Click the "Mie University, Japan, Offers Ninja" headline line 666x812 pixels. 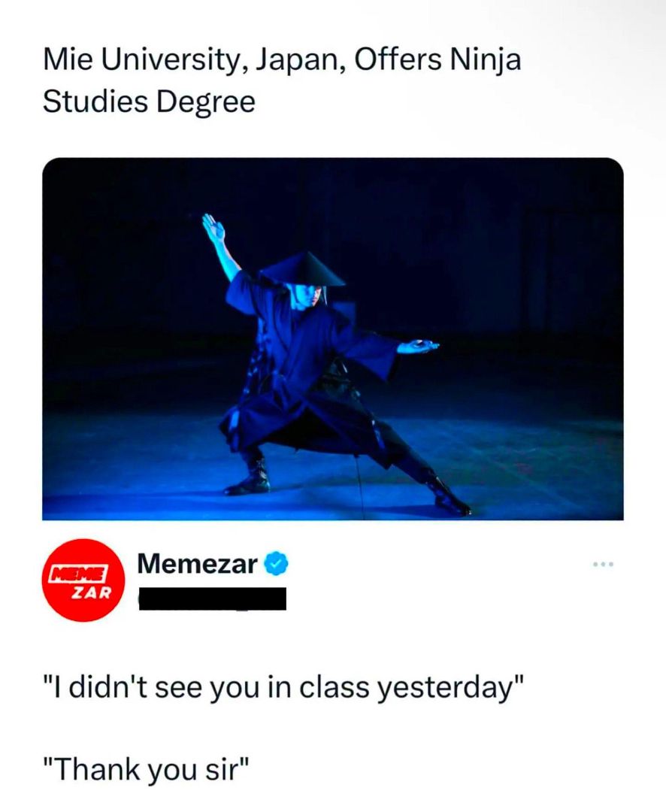pos(282,60)
